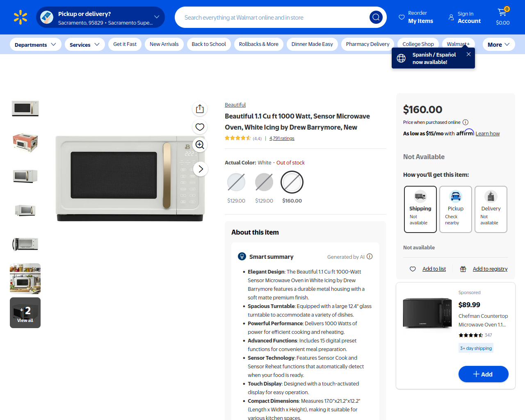This screenshot has width=525, height=420.
Task: Click the Shipping truck icon
Action: point(420,196)
